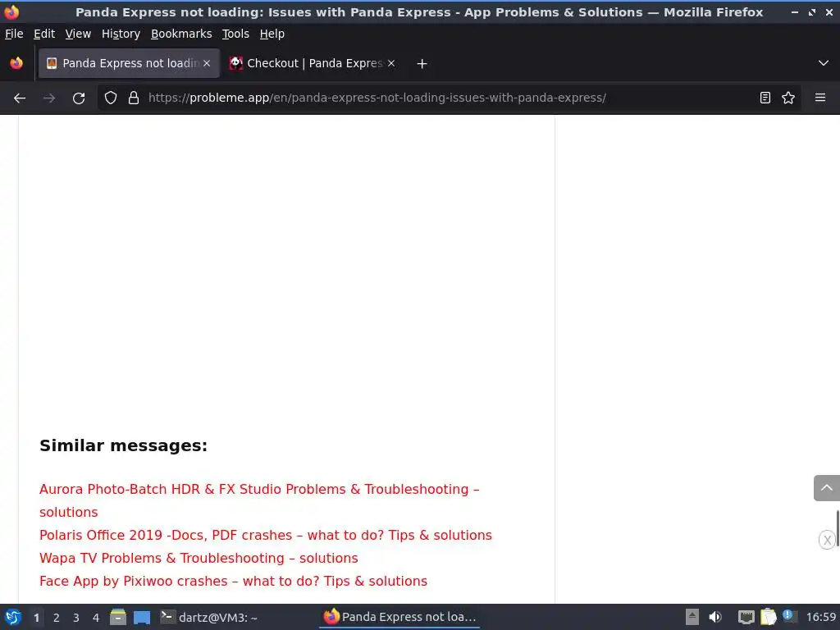Go back to the previous page
The width and height of the screenshot is (840, 630).
click(x=20, y=98)
